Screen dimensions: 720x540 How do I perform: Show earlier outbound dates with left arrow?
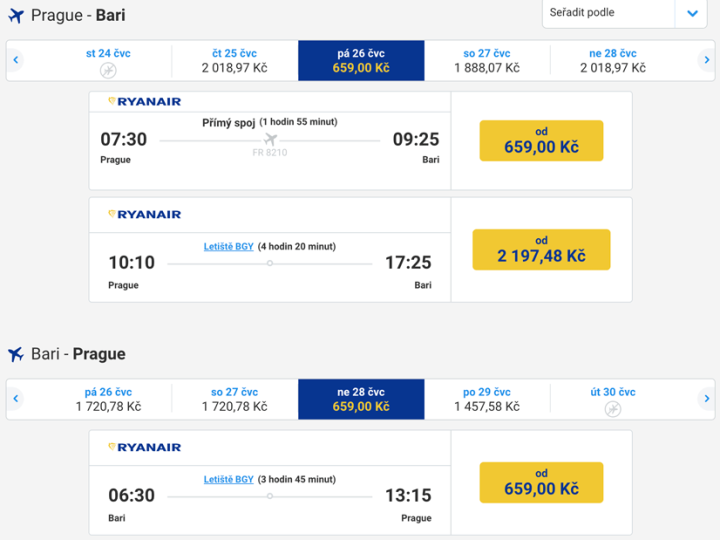point(16,60)
